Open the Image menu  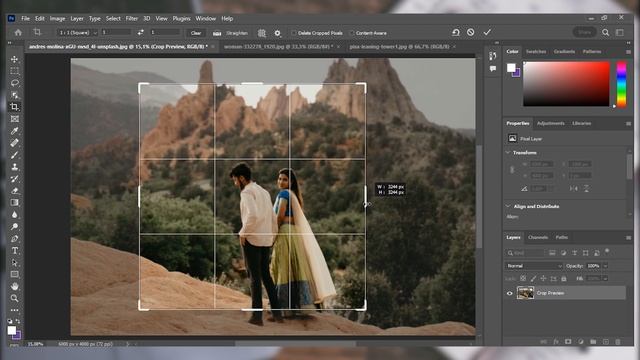pyautogui.click(x=57, y=18)
